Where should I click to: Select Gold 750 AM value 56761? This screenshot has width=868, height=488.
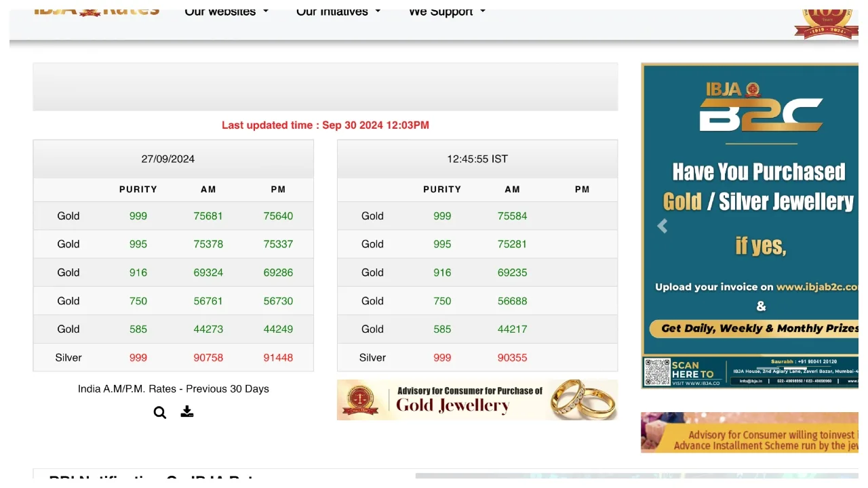click(x=208, y=301)
